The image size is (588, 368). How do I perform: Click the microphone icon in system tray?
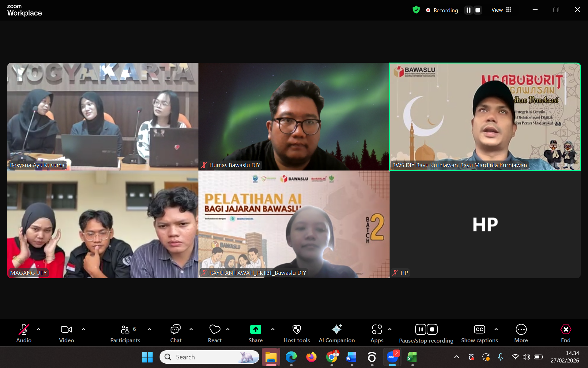[501, 357]
